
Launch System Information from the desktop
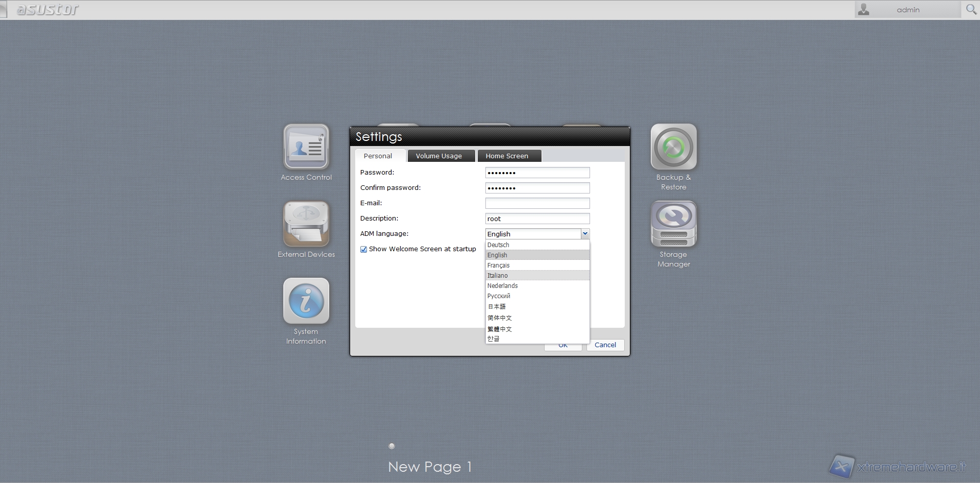[x=306, y=301]
